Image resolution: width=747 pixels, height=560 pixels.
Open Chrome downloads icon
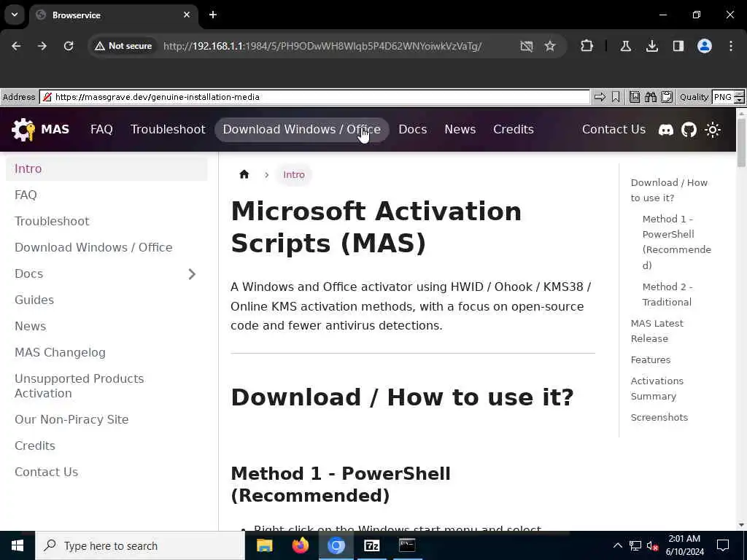(x=651, y=46)
